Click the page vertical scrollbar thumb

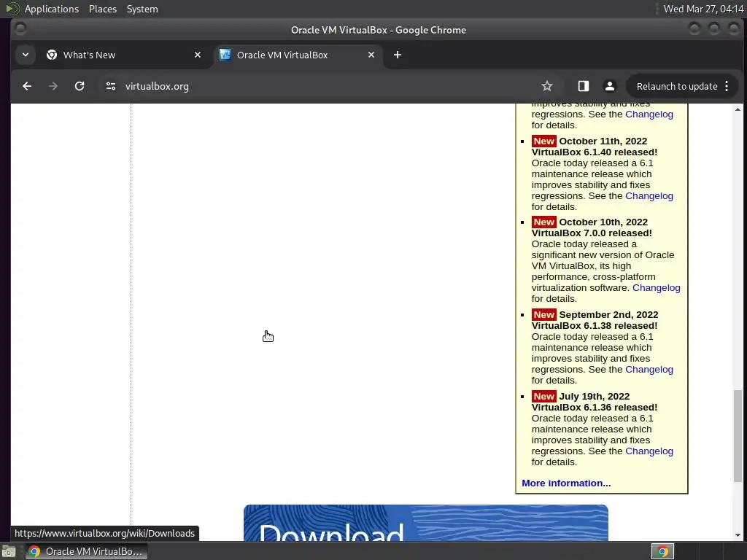pos(738,435)
